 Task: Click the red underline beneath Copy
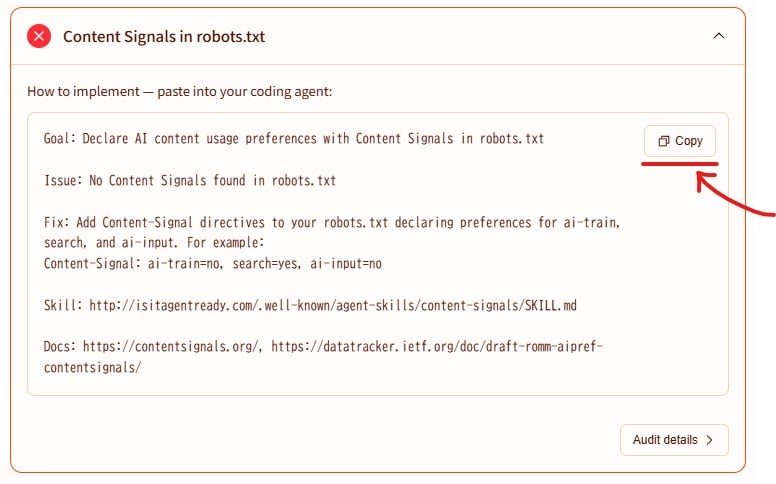pos(680,162)
